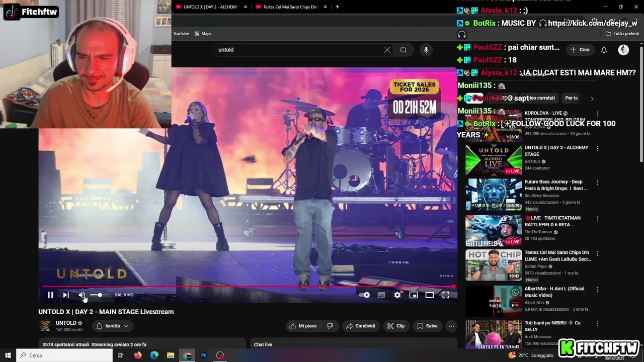644x362 pixels.
Task: Adjust the video volume slider
Action: tap(97, 295)
